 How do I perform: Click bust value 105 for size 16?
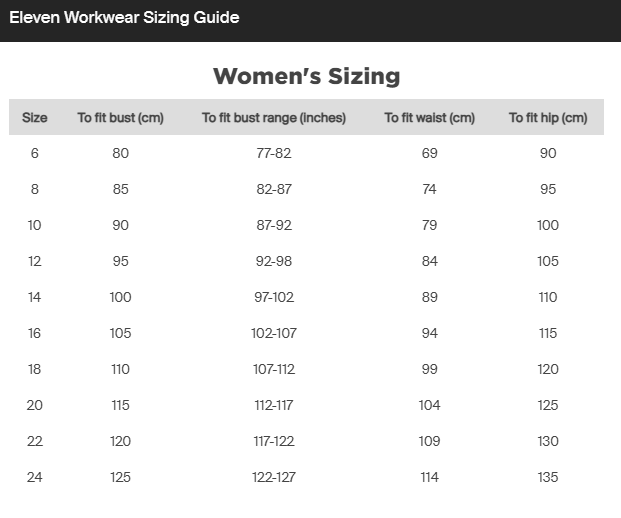(120, 334)
